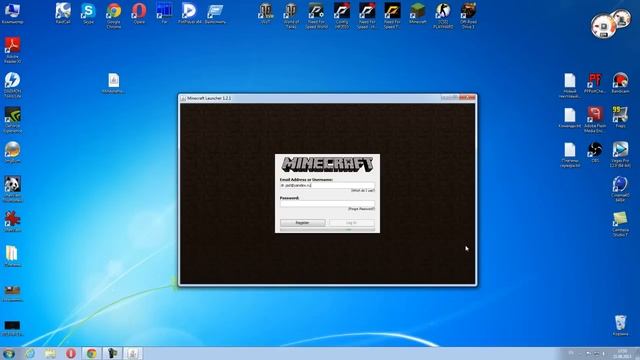Screen dimensions: 640x360
Task: Close the Minecraft Launcher window
Action: [x=468, y=98]
